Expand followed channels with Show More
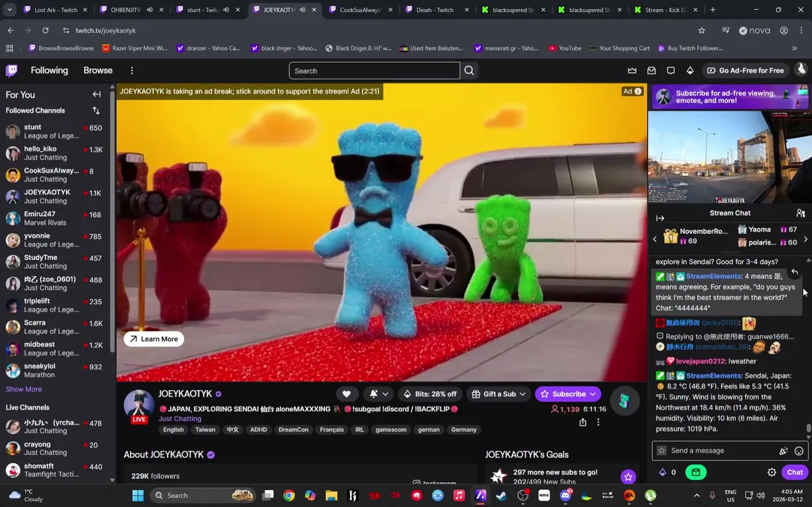This screenshot has width=812, height=507. coord(24,389)
